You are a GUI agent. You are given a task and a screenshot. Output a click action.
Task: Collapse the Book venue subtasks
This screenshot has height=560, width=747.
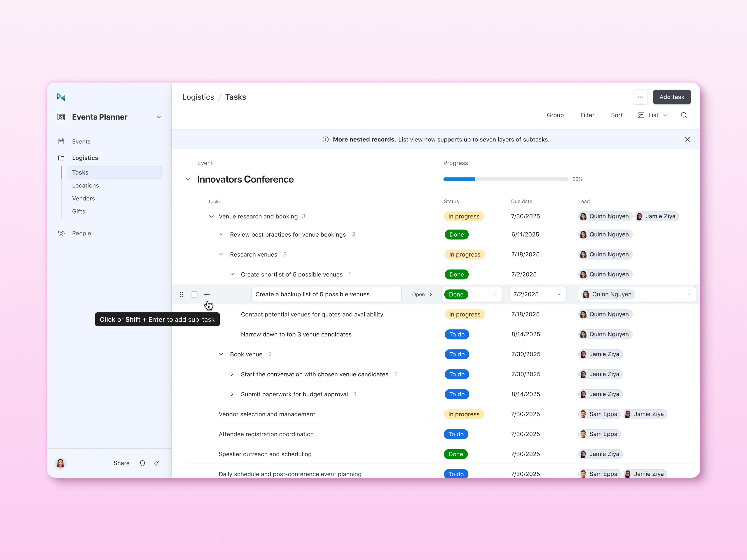pos(221,354)
